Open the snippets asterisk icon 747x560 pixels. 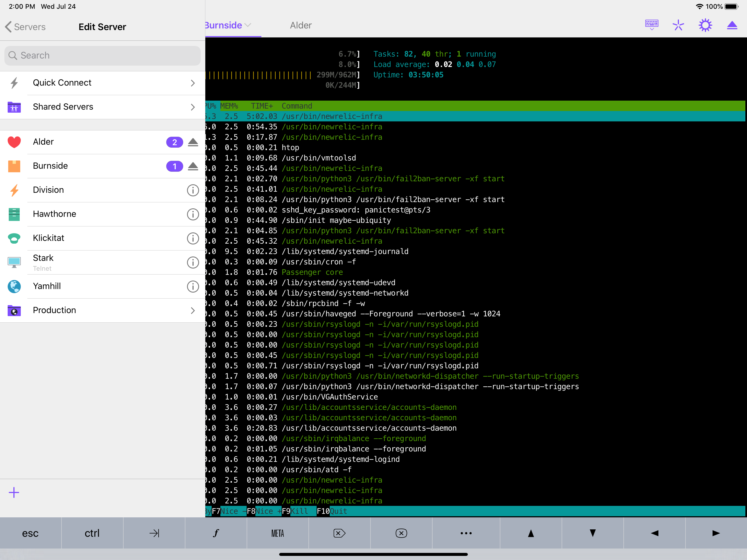click(x=678, y=25)
